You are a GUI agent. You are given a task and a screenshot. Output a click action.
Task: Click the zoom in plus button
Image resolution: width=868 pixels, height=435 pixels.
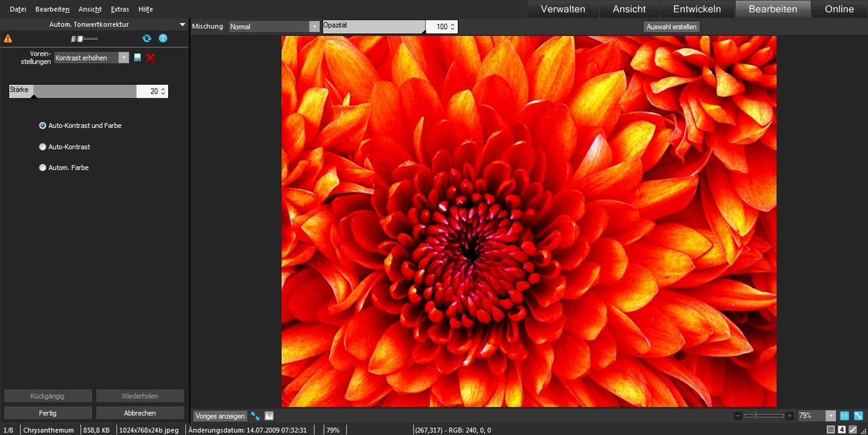(789, 415)
